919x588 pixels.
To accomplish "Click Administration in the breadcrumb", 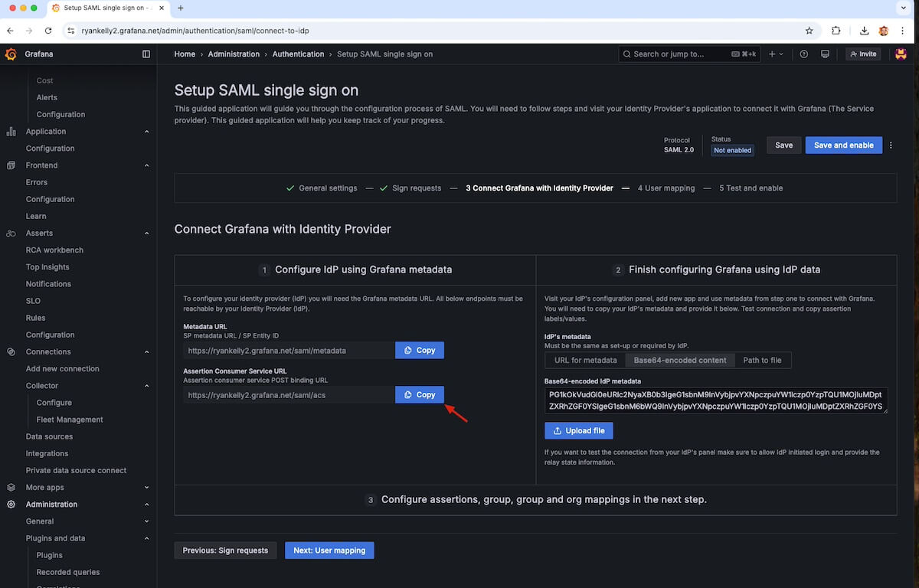I will (x=234, y=54).
